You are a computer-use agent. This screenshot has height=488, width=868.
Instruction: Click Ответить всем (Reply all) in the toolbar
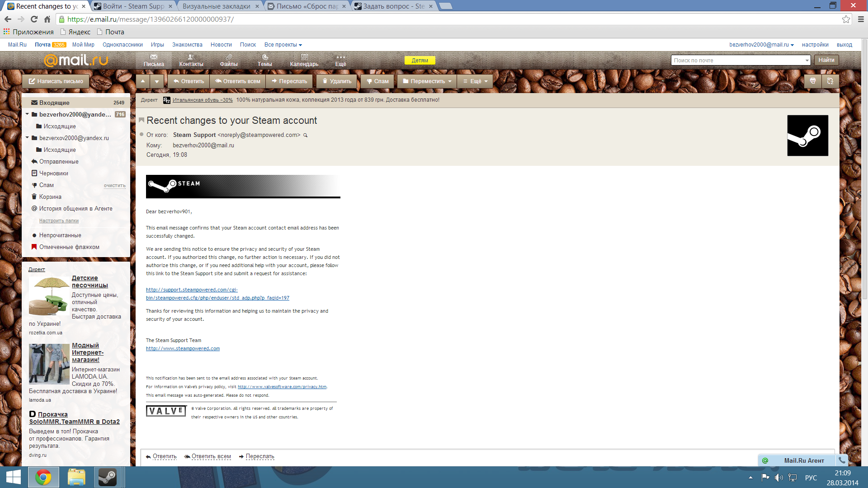pos(238,81)
